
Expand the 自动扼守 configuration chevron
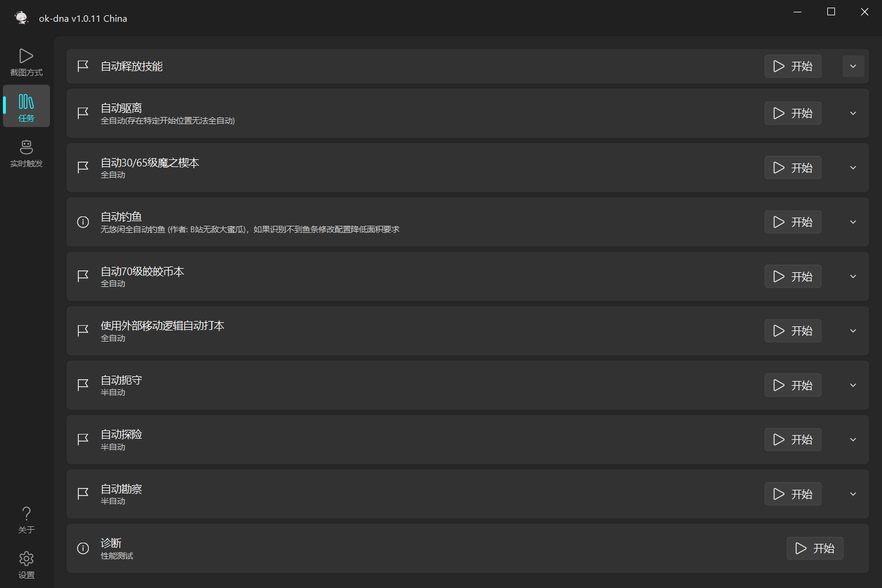coord(853,385)
